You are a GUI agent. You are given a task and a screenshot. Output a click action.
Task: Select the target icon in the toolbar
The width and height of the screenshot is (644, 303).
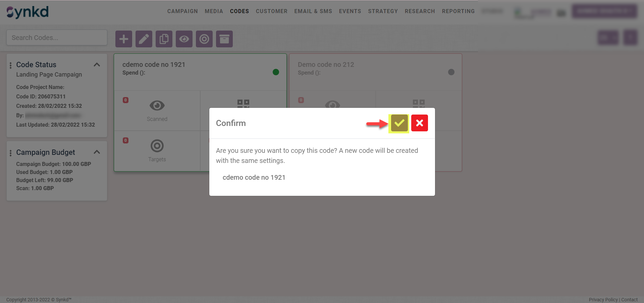pos(204,39)
